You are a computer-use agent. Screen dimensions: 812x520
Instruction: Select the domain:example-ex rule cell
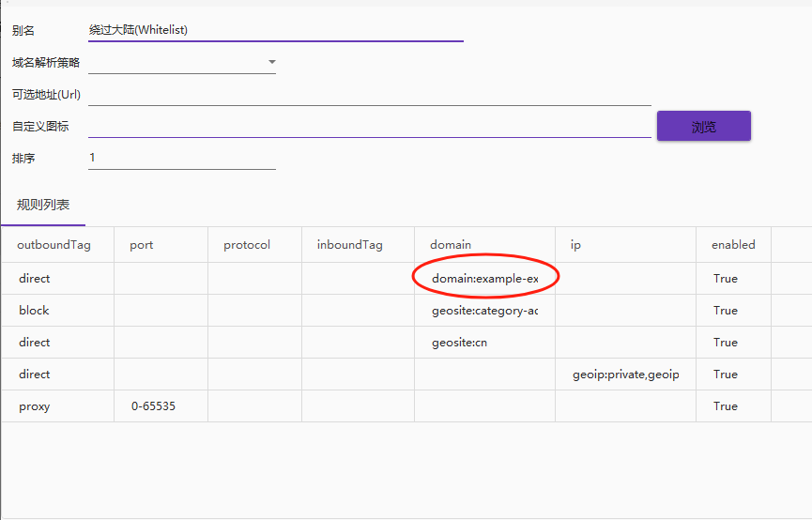pos(484,279)
